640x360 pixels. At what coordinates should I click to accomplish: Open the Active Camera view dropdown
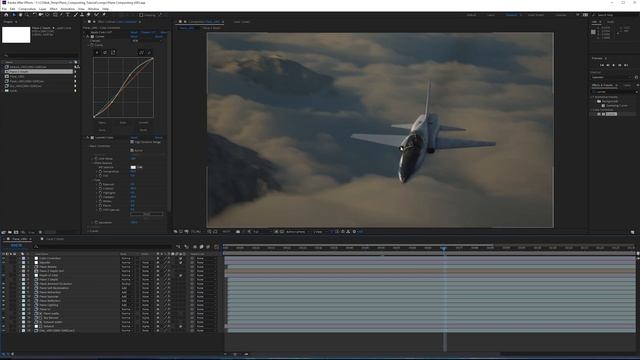coord(297,231)
